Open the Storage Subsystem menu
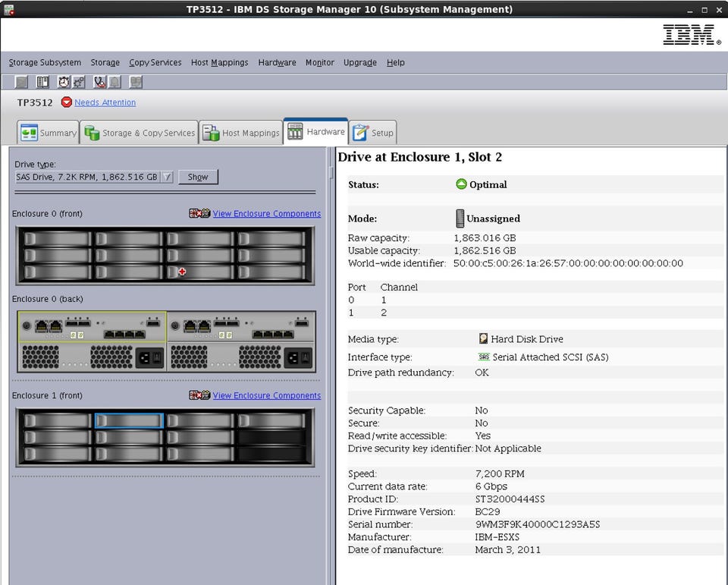Screen dimensions: 728x585 coord(45,62)
